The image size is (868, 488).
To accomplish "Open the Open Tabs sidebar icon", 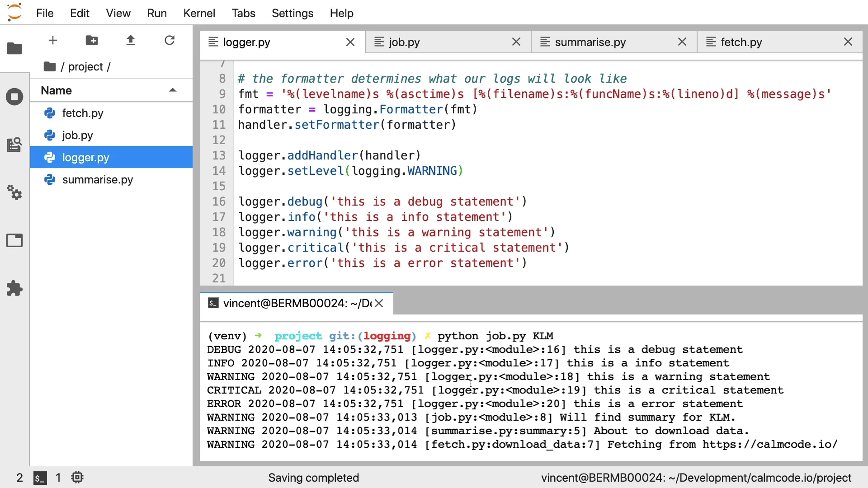I will click(14, 240).
